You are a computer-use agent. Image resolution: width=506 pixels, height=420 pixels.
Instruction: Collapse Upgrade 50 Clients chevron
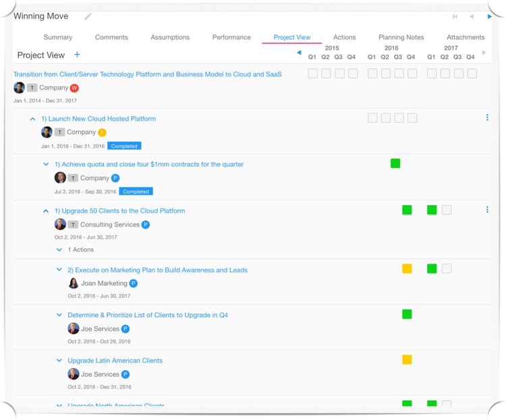click(x=46, y=211)
